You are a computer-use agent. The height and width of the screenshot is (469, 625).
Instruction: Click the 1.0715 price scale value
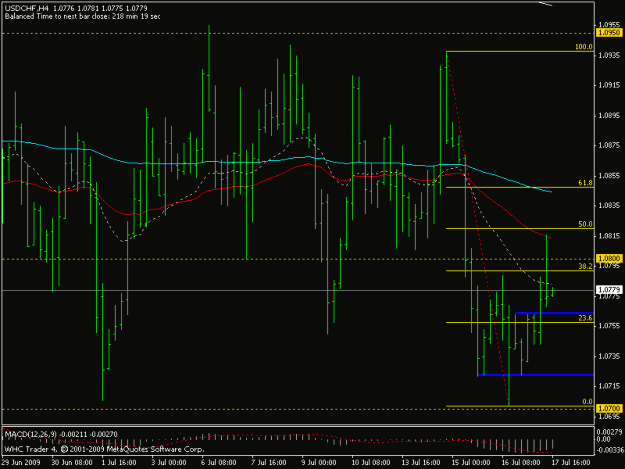click(609, 386)
